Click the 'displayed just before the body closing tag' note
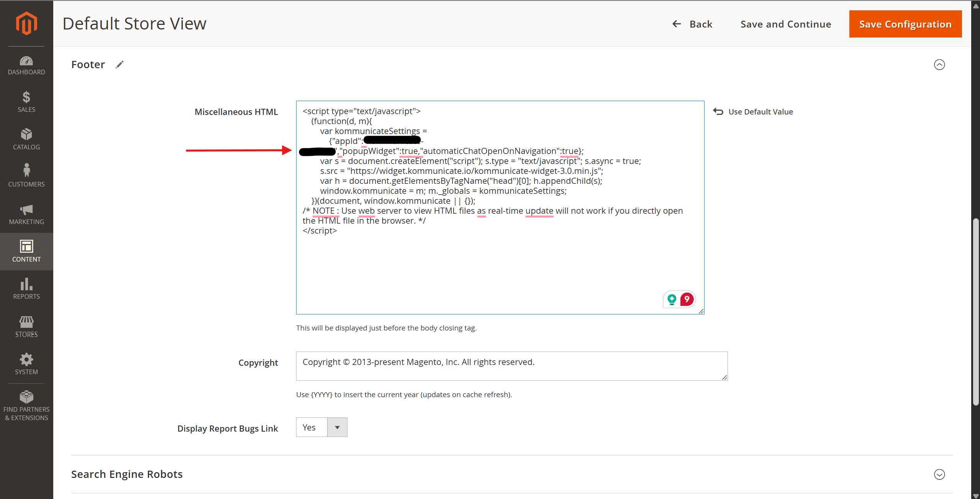Screen dimensions: 980x499 pyautogui.click(x=386, y=328)
